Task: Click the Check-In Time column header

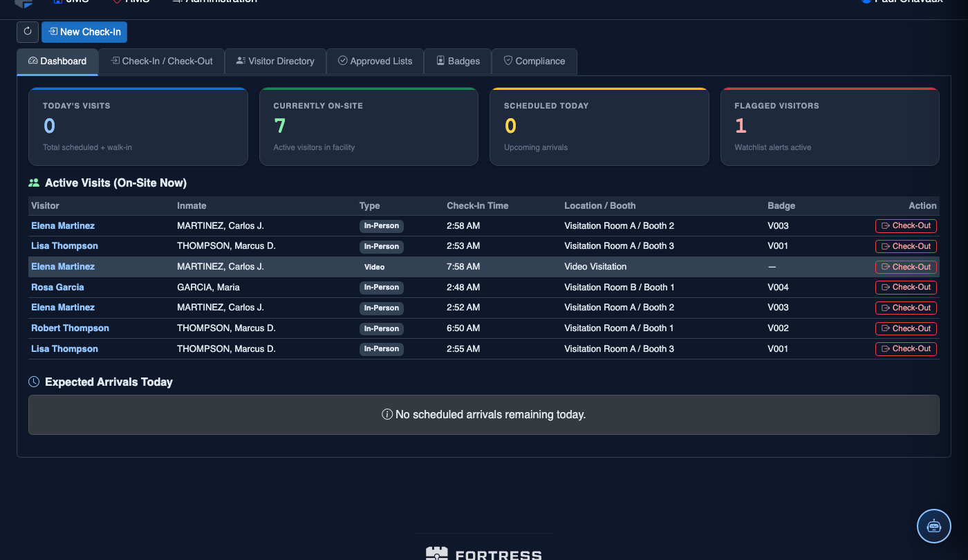Action: click(478, 205)
